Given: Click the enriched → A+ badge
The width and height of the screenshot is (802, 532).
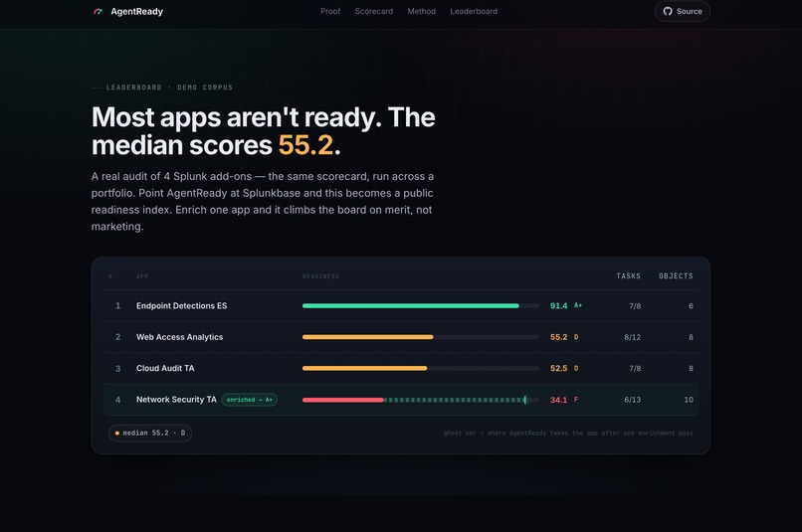Looking at the screenshot, I should click(250, 400).
